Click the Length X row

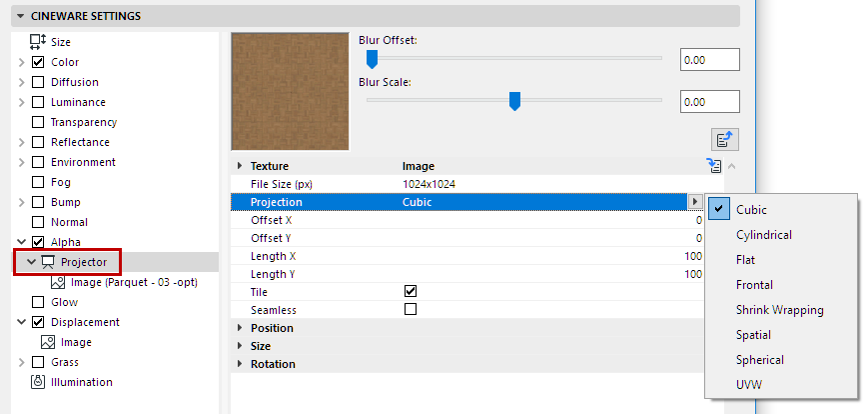pyautogui.click(x=466, y=256)
